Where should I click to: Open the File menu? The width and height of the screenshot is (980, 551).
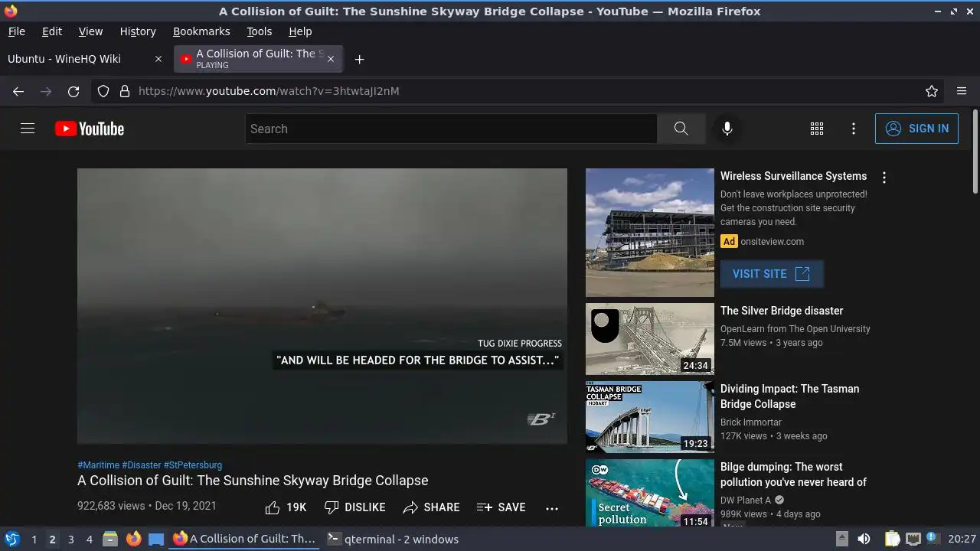16,31
